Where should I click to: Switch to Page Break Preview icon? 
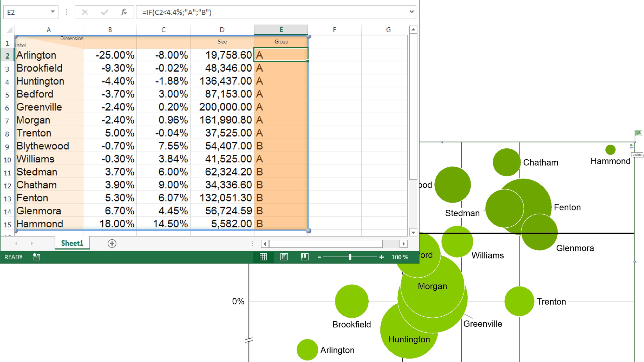[305, 257]
